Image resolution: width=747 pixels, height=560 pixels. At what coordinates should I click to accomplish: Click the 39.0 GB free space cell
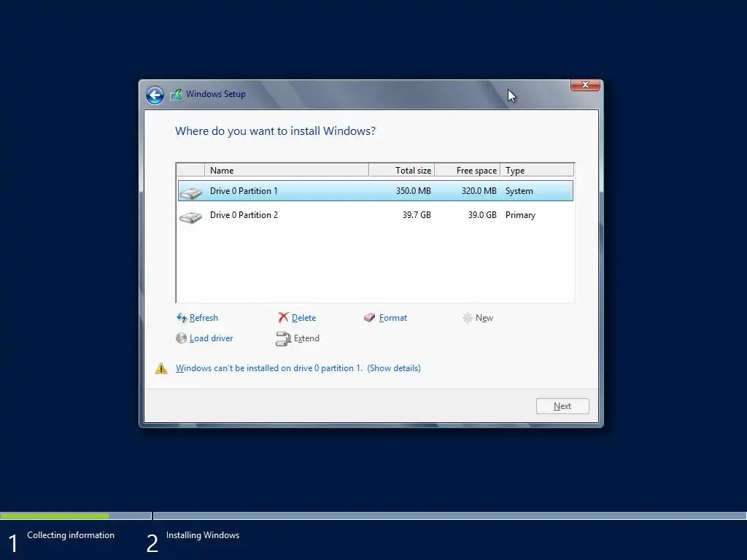[482, 215]
